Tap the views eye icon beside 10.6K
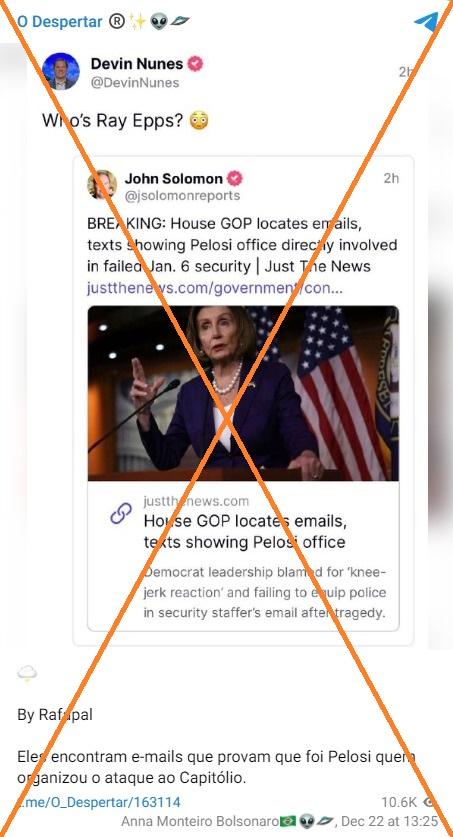 [x=428, y=802]
